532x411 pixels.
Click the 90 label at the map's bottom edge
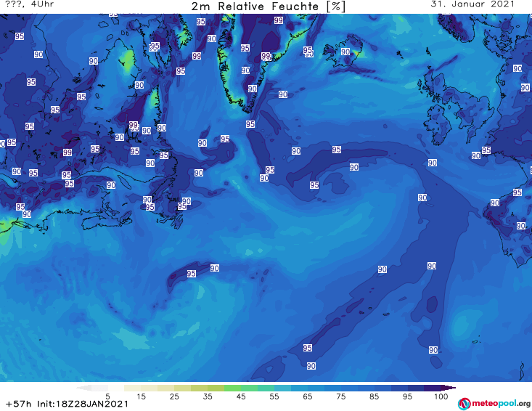point(311,366)
